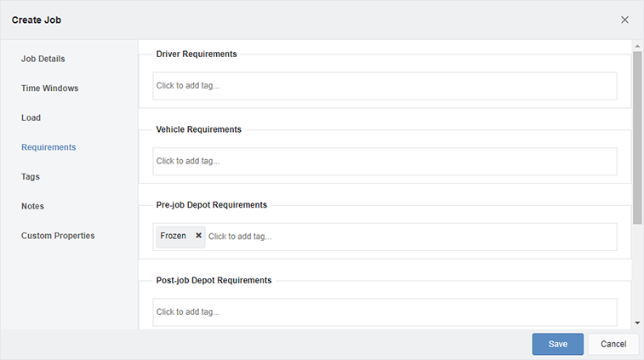
Task: Add a tag in Vehicle Requirements field
Action: pyautogui.click(x=385, y=161)
